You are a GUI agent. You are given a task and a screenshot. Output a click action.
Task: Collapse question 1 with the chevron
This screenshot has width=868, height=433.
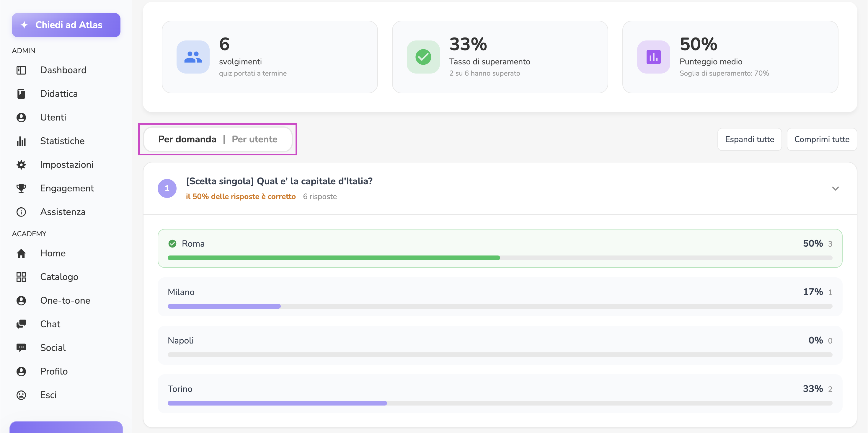(x=835, y=188)
